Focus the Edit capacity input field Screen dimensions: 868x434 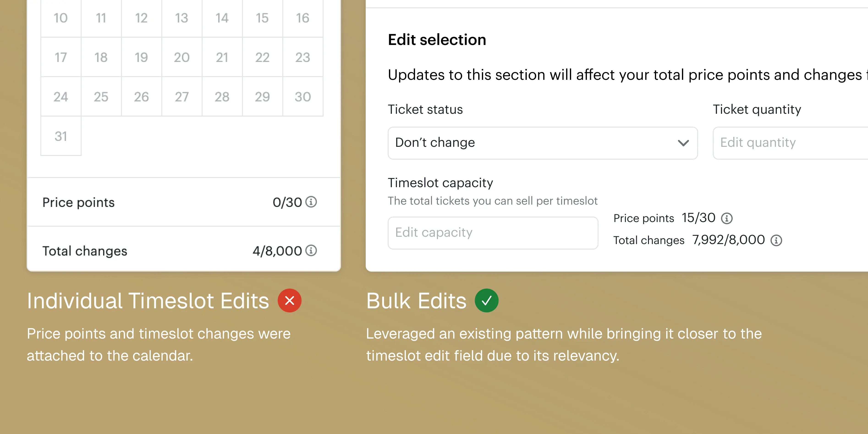pos(493,233)
